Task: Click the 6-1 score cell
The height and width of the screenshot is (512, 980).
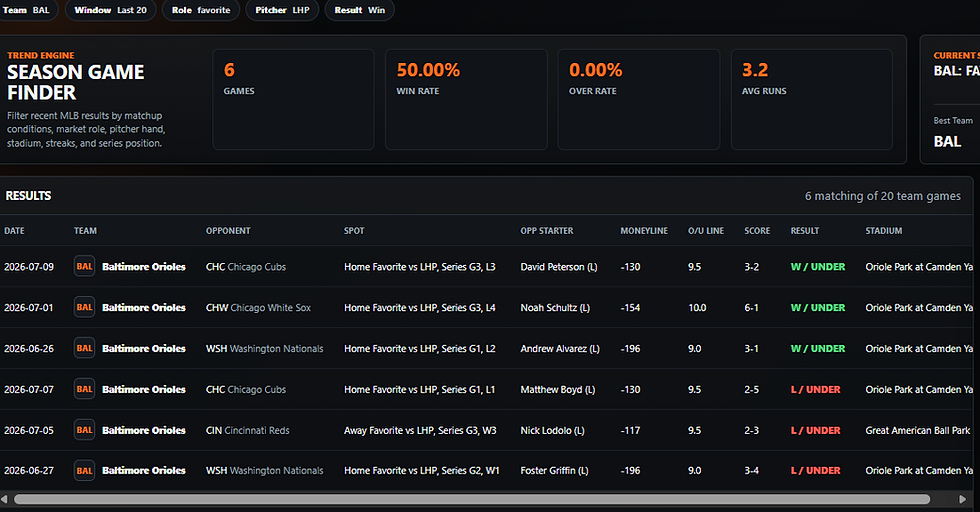Action: coord(751,308)
